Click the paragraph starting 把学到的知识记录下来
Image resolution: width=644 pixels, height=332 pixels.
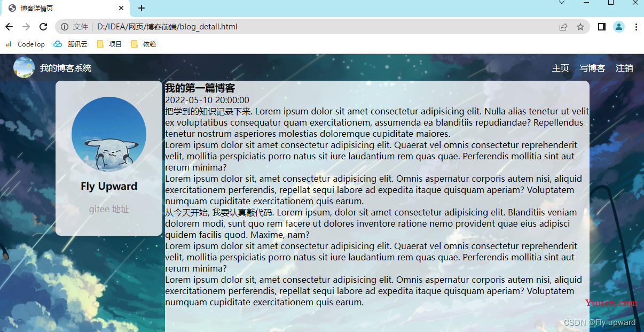(x=377, y=122)
